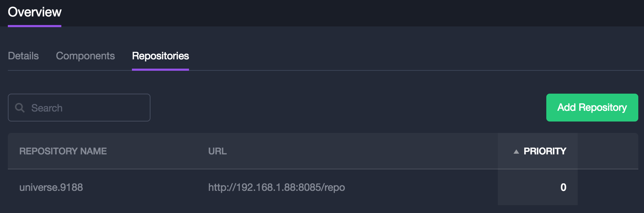Switch to the Details tab
644x213 pixels.
[23, 56]
